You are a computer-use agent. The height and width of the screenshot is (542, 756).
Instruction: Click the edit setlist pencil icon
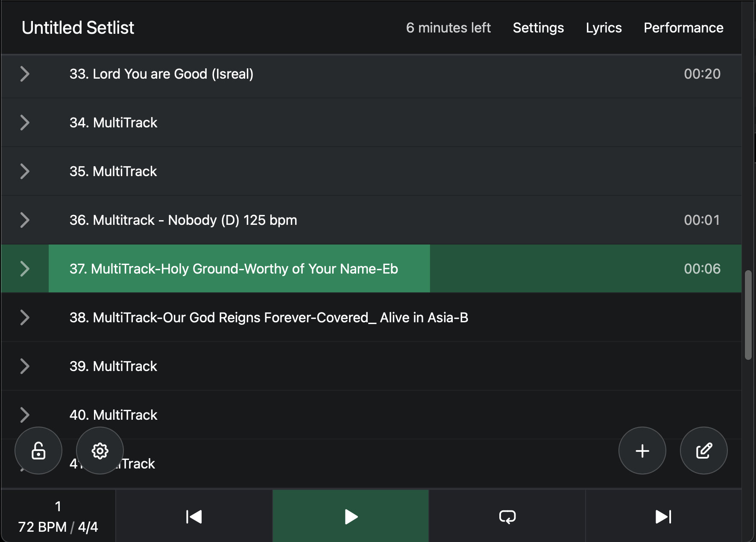(x=703, y=451)
